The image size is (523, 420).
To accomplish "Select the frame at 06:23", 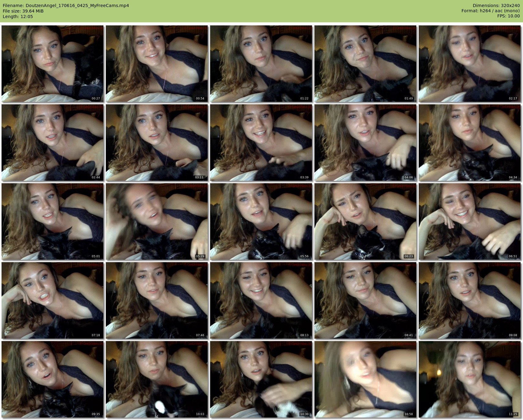I will pos(365,221).
